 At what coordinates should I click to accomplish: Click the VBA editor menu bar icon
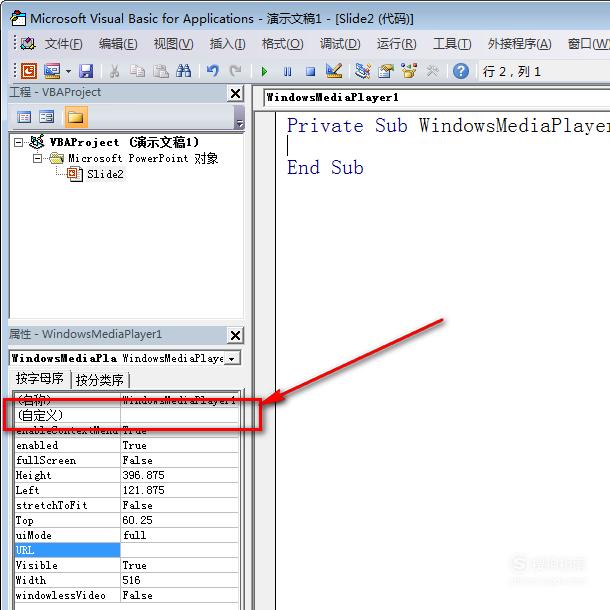pyautogui.click(x=28, y=44)
